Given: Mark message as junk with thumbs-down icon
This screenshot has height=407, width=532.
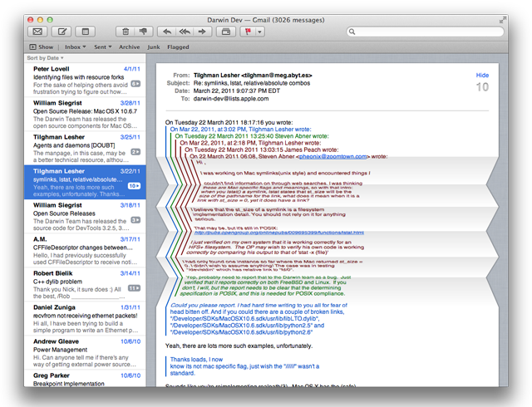Looking at the screenshot, I should pyautogui.click(x=144, y=32).
